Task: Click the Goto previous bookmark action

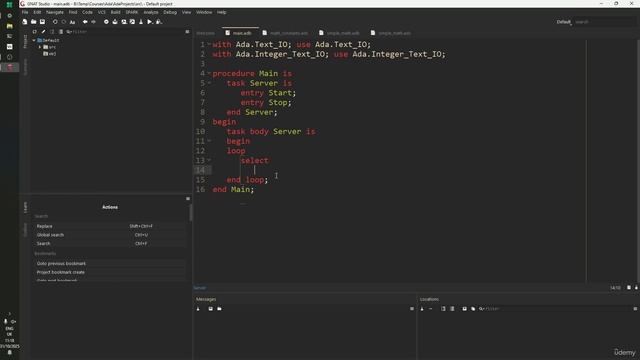Action: tap(110, 264)
